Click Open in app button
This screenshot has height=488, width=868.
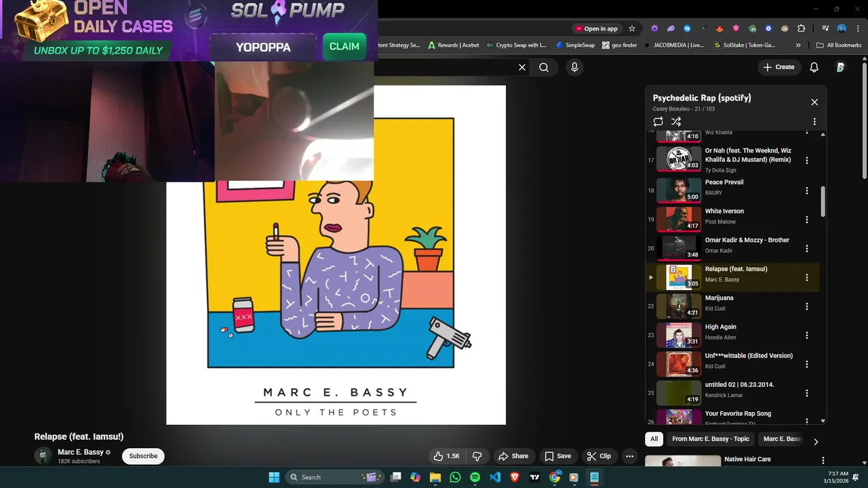click(x=597, y=28)
